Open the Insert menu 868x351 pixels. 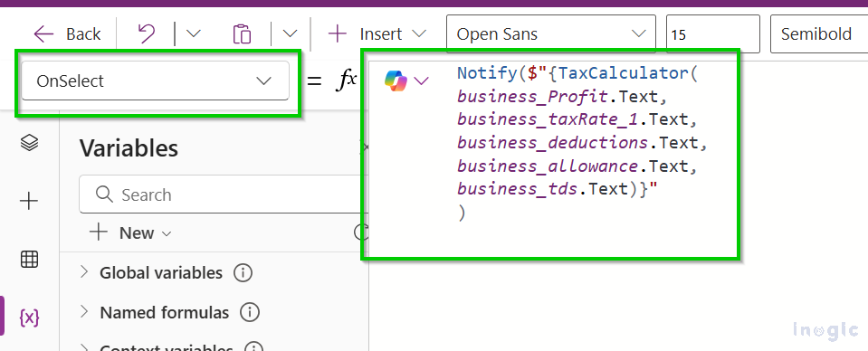point(377,34)
